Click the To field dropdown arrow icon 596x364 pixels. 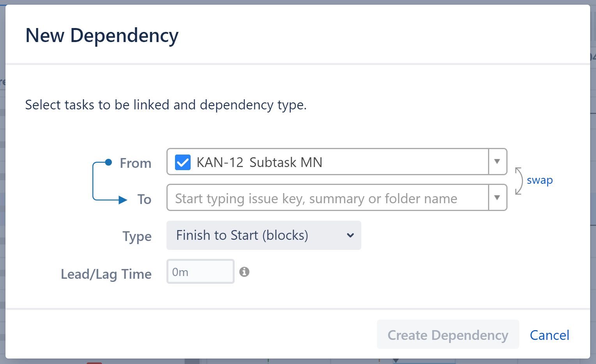pos(497,197)
